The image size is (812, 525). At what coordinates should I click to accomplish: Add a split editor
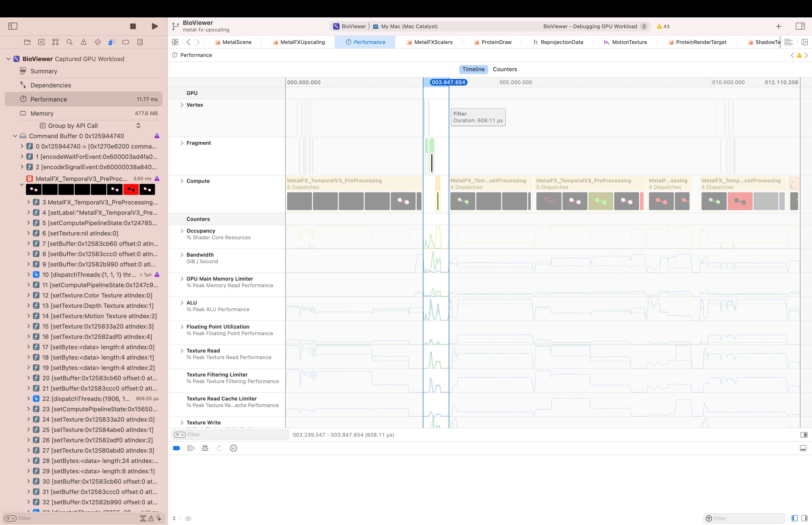804,42
